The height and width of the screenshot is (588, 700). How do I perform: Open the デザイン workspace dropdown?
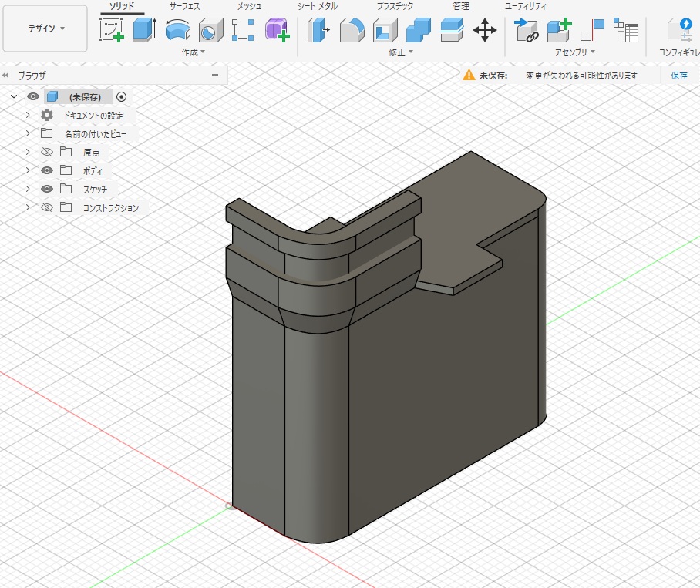click(x=45, y=29)
